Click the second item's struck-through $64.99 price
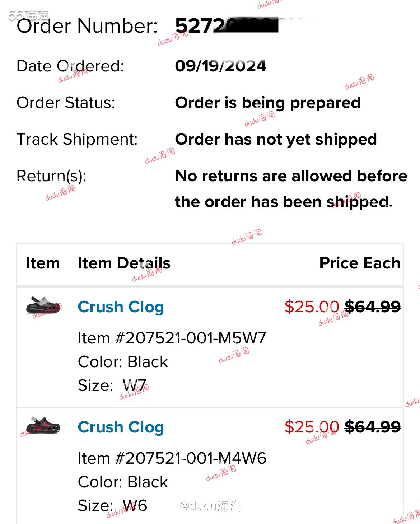The width and height of the screenshot is (420, 524). [373, 427]
